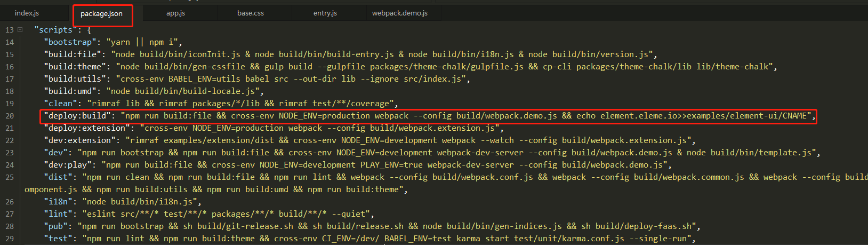Click the "i18n" script key

58,202
